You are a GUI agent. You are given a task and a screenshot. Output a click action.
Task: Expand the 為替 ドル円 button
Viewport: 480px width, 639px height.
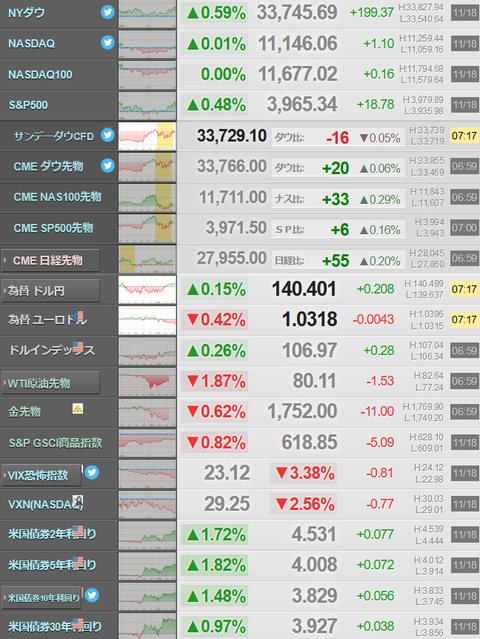[51, 291]
